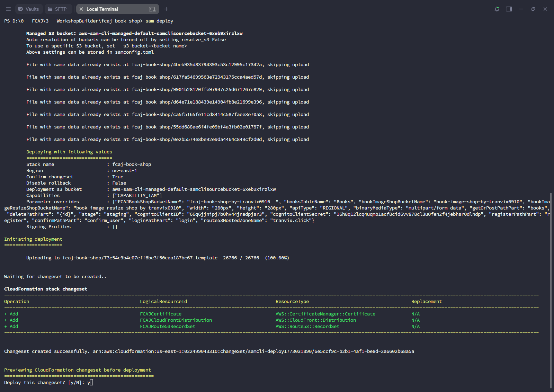Click the stack name value 'fcaj-book-shop'
This screenshot has width=554, height=392.
point(132,164)
